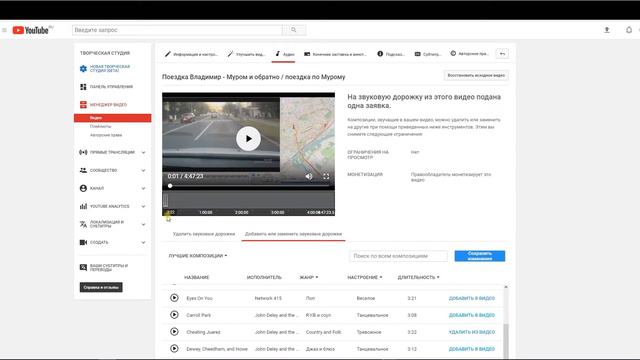Open the hamburger guide menu

[x=4, y=30]
